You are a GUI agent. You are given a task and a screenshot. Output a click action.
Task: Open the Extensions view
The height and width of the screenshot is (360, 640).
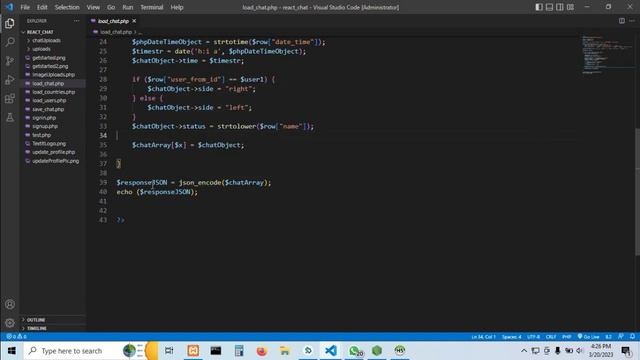[10, 98]
